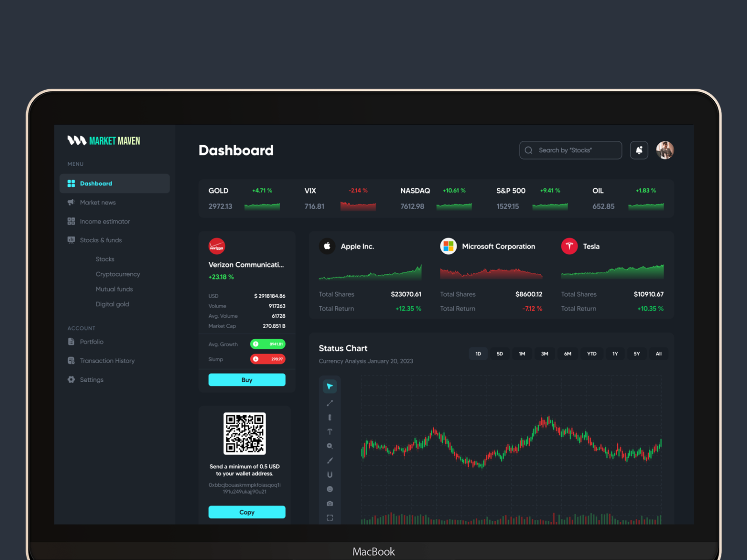The height and width of the screenshot is (560, 747).
Task: Expand the Stocks & funds menu section
Action: (x=101, y=240)
